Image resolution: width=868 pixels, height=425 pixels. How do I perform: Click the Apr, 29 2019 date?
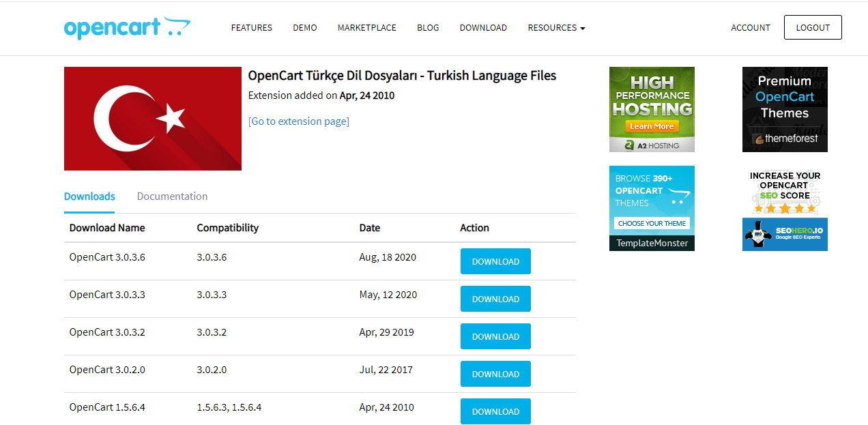[x=387, y=332]
